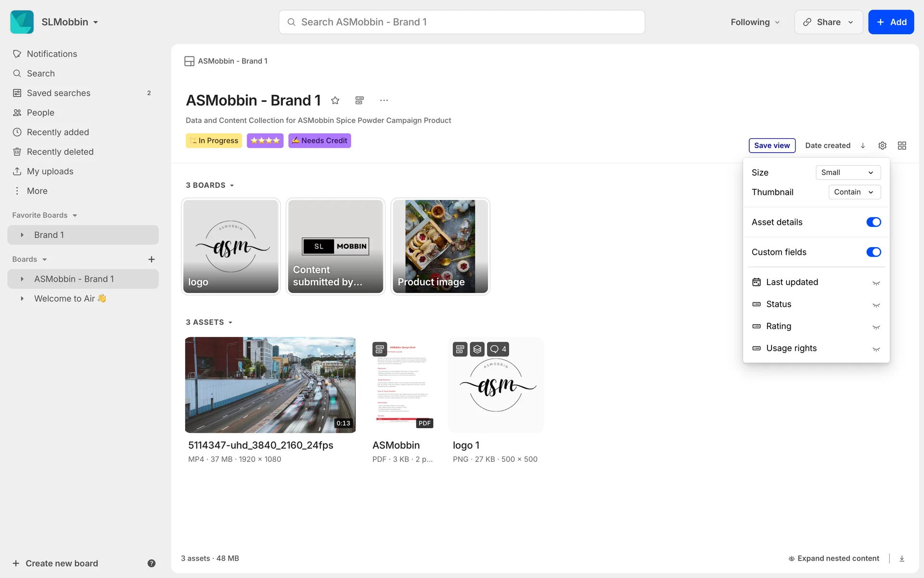Open the Product image board thumbnail
Screen dimensions: 924x578
click(x=440, y=246)
